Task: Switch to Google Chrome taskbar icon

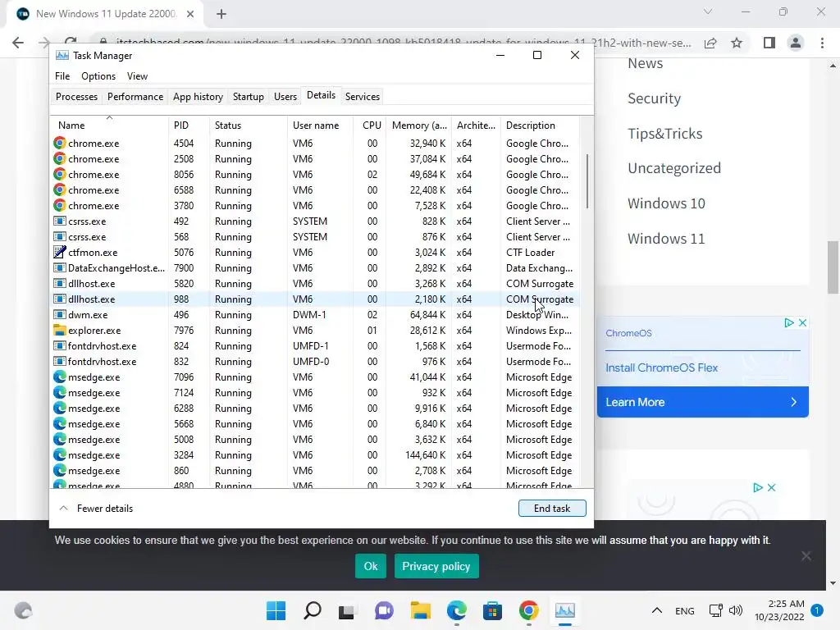Action: tap(529, 610)
